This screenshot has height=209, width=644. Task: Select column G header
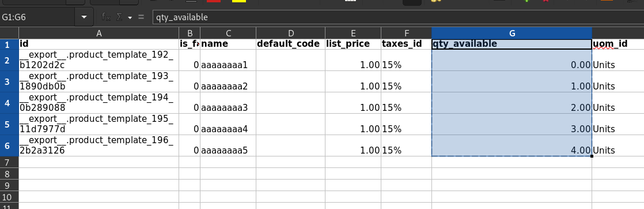(512, 33)
